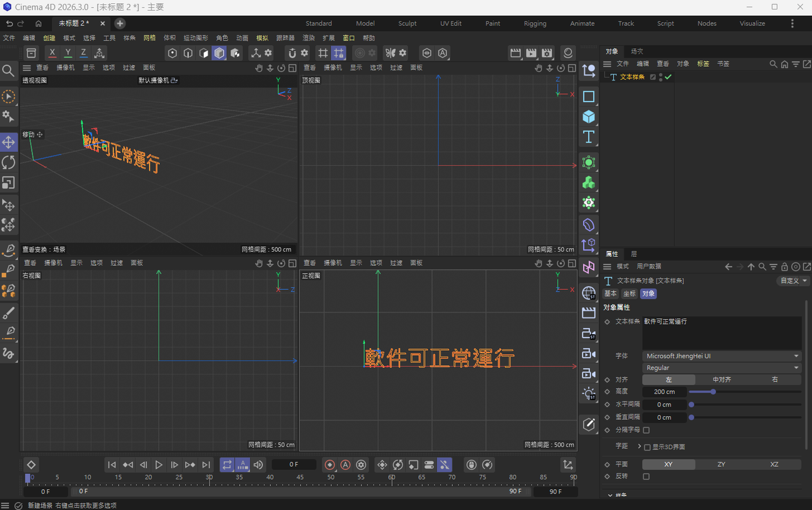Switch to Animate layout
812x510 pixels.
point(582,23)
